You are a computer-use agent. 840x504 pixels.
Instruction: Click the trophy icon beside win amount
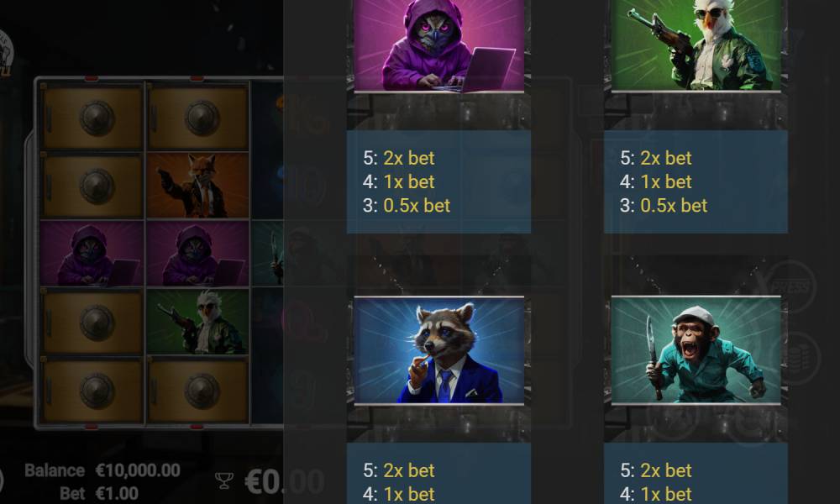tap(224, 480)
